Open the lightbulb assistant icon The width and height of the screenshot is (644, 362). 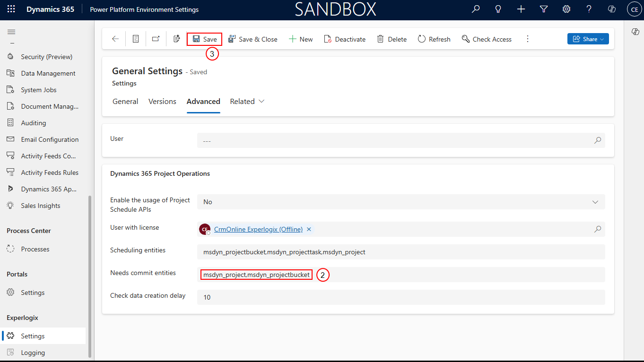(x=498, y=9)
